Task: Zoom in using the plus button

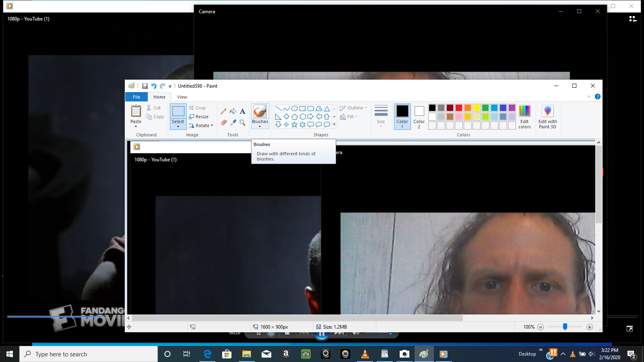Action: (590, 327)
